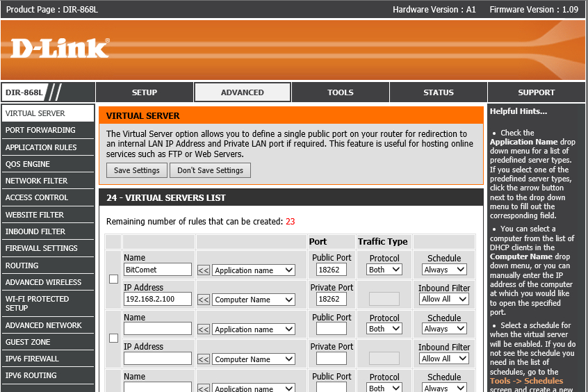Open Inbound Filter dropdown for BitComet rule
The image size is (588, 392).
click(x=444, y=299)
